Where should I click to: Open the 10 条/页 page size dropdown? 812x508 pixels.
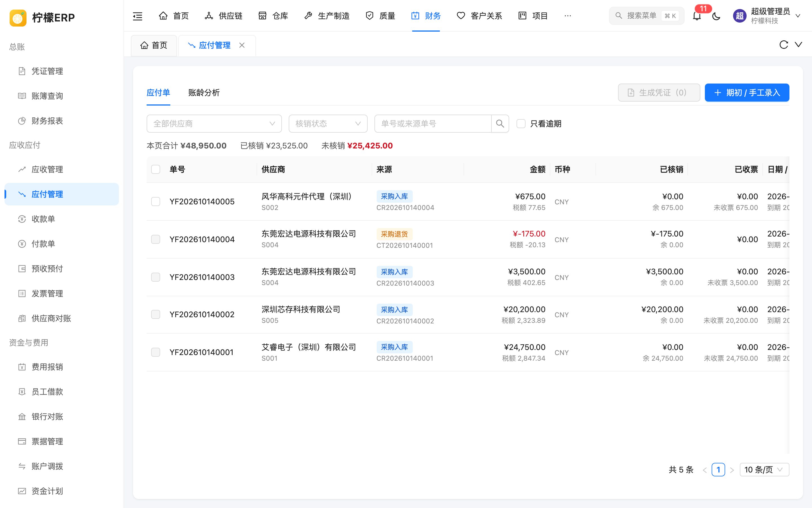coord(764,470)
